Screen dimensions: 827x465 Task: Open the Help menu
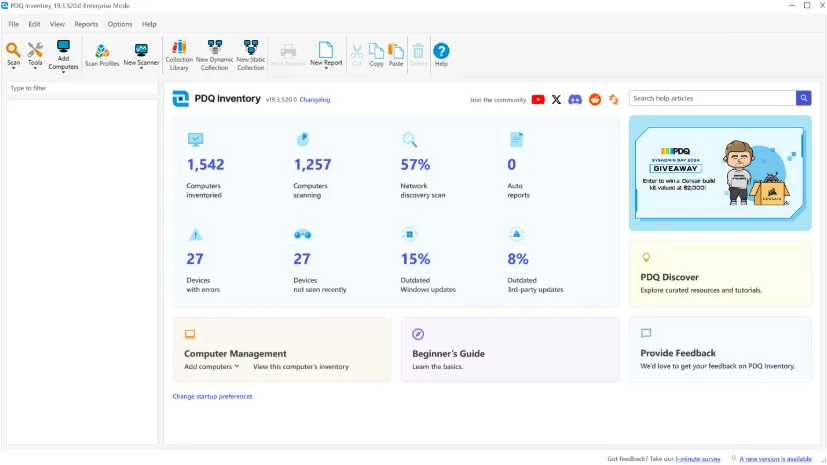149,24
